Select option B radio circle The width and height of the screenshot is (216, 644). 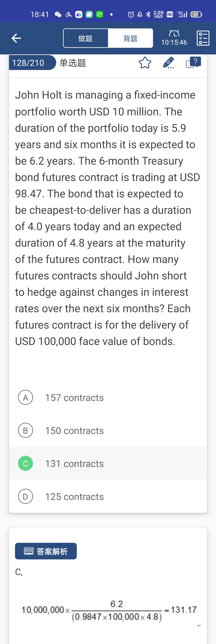[26, 430]
